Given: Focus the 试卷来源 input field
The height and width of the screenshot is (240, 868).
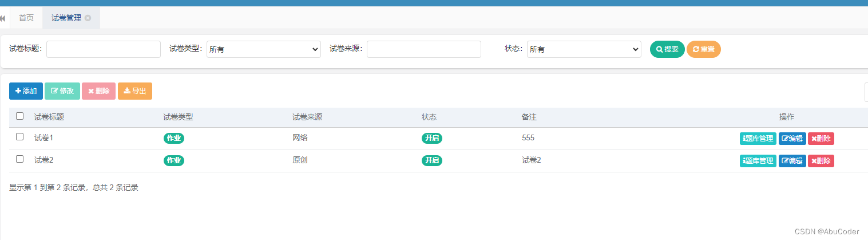Looking at the screenshot, I should [424, 49].
